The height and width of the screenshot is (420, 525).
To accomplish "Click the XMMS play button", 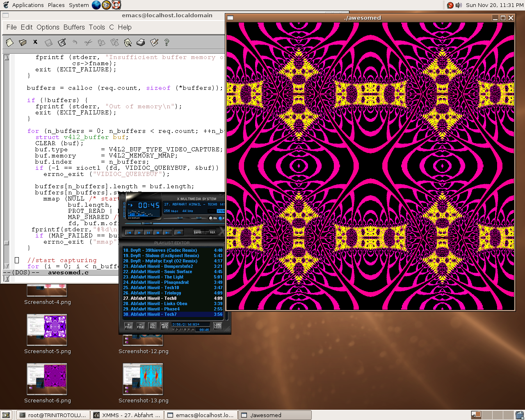I will click(x=139, y=233).
